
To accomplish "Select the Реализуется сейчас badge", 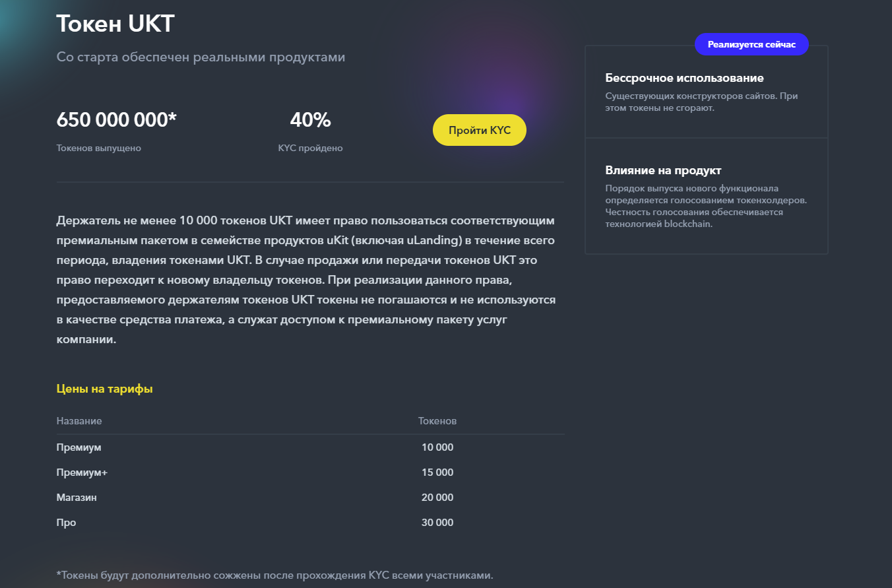I will tap(751, 44).
